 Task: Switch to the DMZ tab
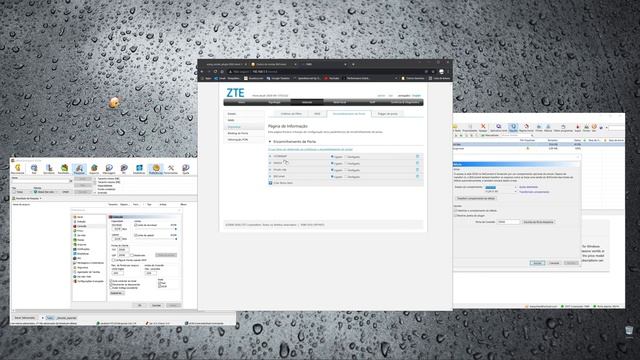[317, 114]
